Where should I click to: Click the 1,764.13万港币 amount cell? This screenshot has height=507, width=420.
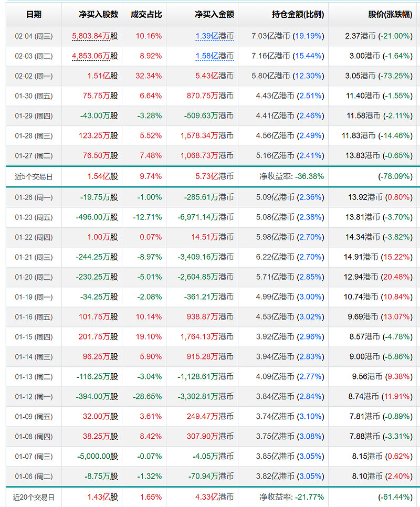pos(207,337)
